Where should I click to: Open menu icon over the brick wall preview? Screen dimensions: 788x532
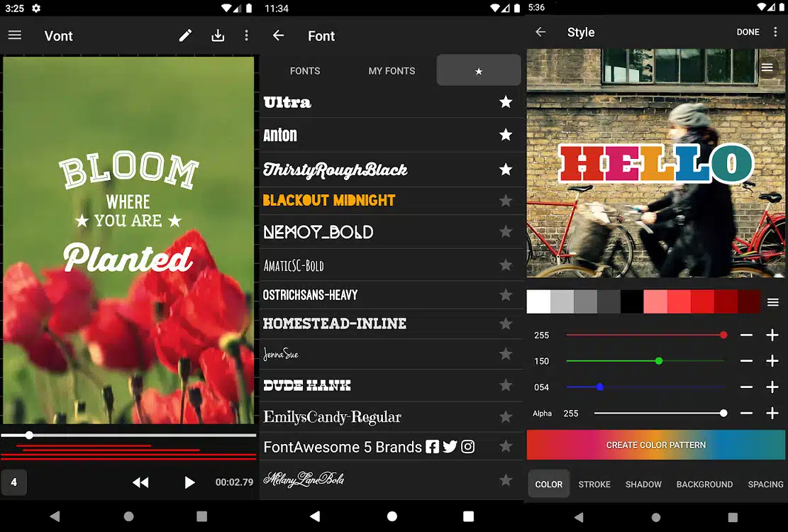click(767, 67)
